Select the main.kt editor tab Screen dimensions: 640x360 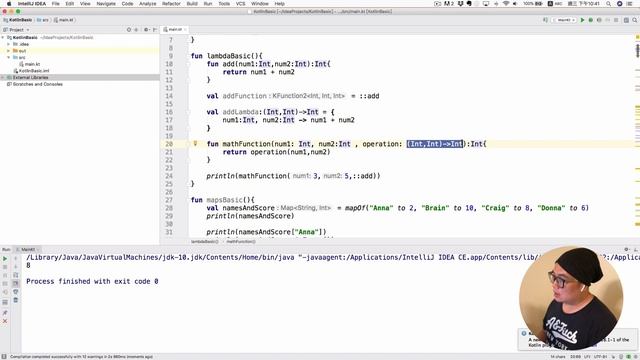(175, 30)
